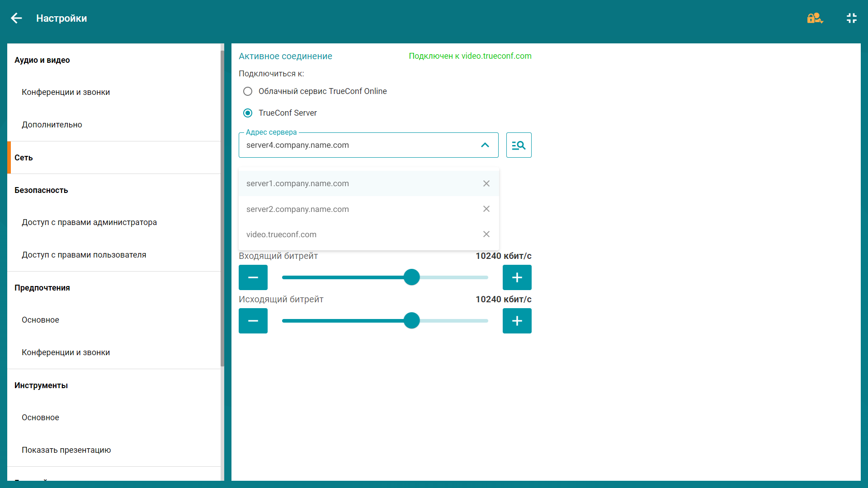Open Конференции и звонки under Аудио и видео
This screenshot has width=868, height=488.
(114, 92)
